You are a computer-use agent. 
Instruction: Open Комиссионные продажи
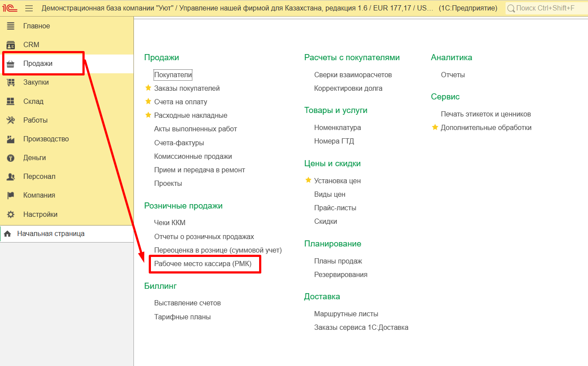point(193,156)
